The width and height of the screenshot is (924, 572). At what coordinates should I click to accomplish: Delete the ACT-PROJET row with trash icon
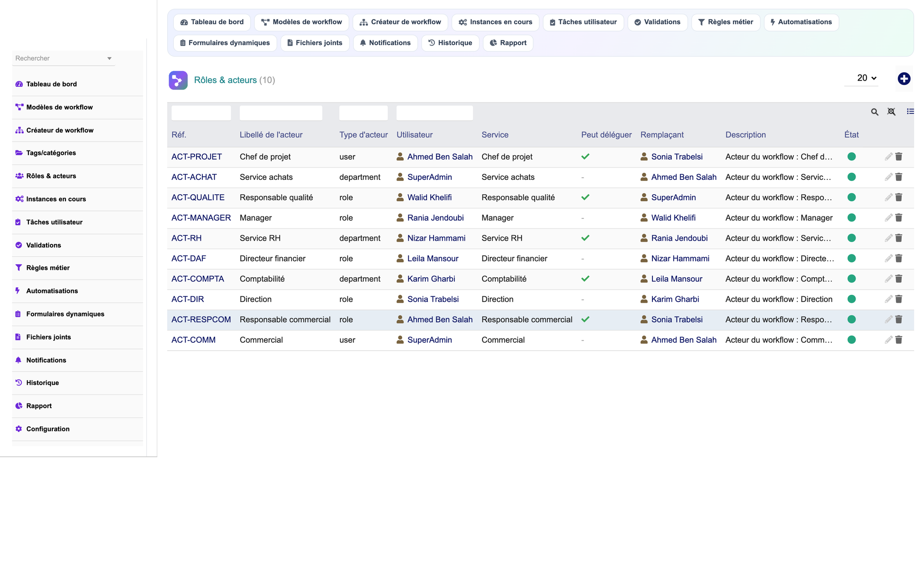(x=898, y=157)
